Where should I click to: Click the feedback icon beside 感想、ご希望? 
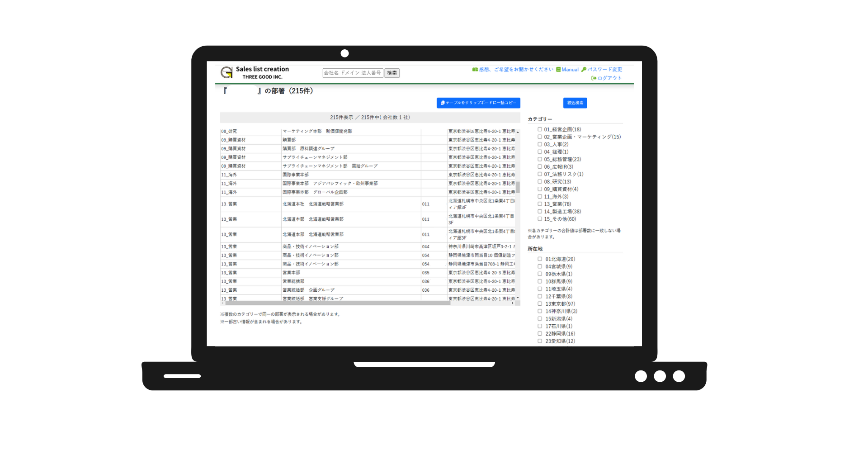pos(475,70)
